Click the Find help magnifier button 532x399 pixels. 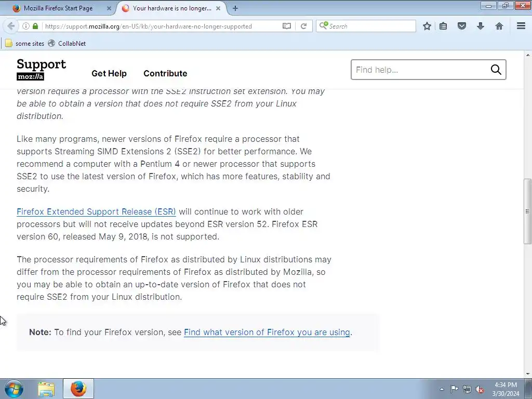click(x=496, y=70)
